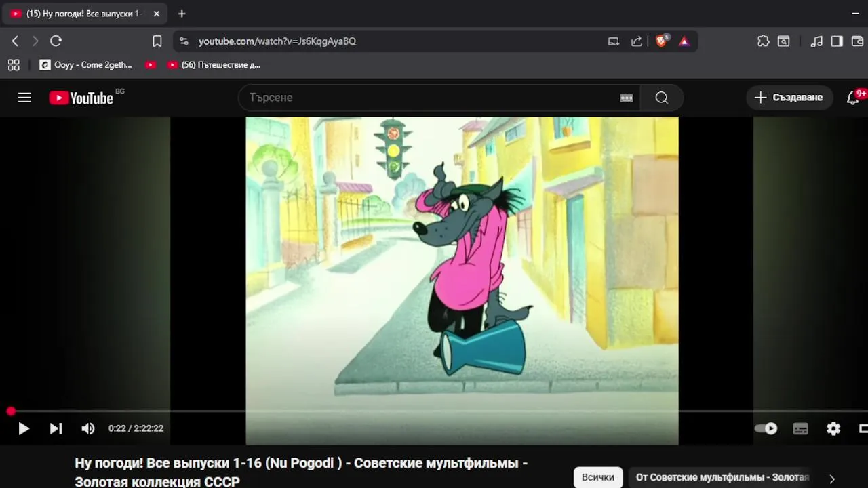Open the picture-in-picture icon in address bar
The height and width of the screenshot is (488, 868).
coord(614,41)
